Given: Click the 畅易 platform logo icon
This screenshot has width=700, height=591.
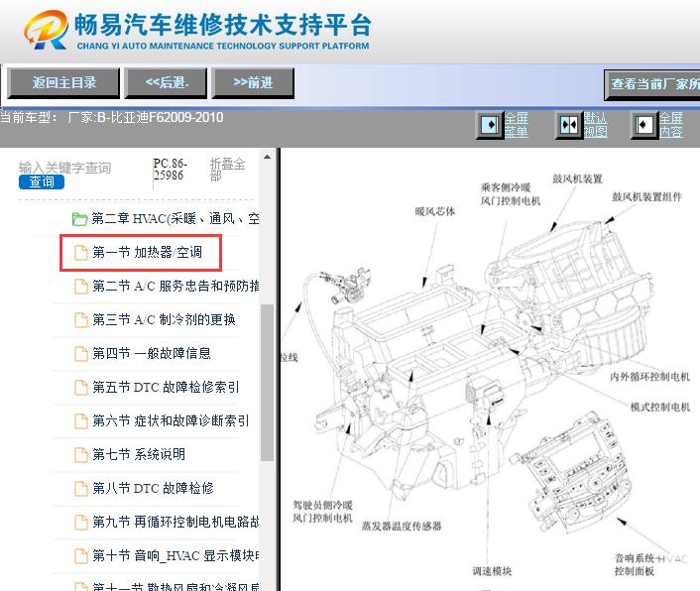Looking at the screenshot, I should click(47, 30).
